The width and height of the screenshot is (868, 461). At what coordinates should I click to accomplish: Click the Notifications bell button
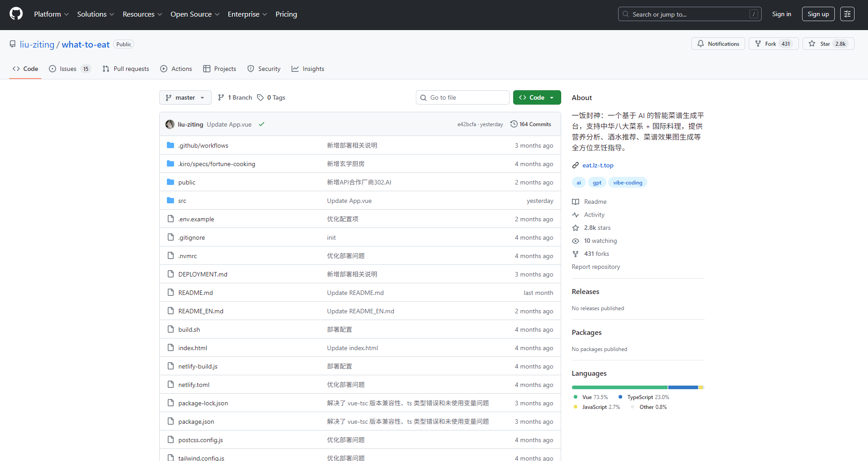pos(718,44)
